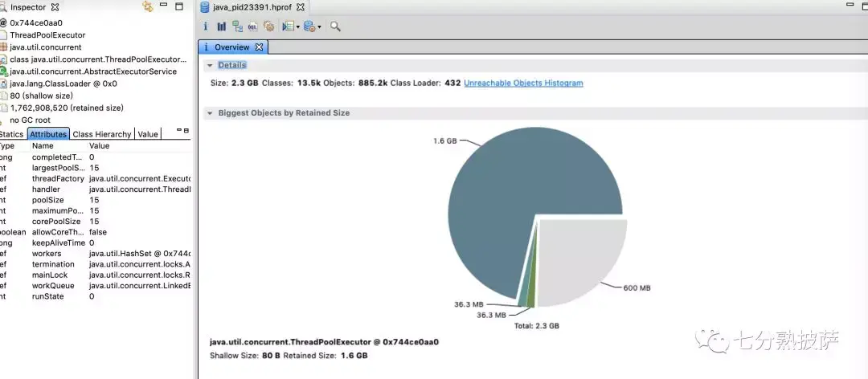Viewport: 868px width, 379px height.
Task: Click the Run Expert System Test report icon
Action: pyautogui.click(x=288, y=26)
